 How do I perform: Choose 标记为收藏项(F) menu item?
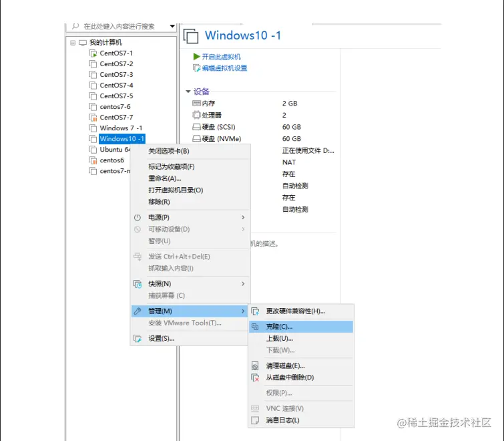tap(190, 166)
